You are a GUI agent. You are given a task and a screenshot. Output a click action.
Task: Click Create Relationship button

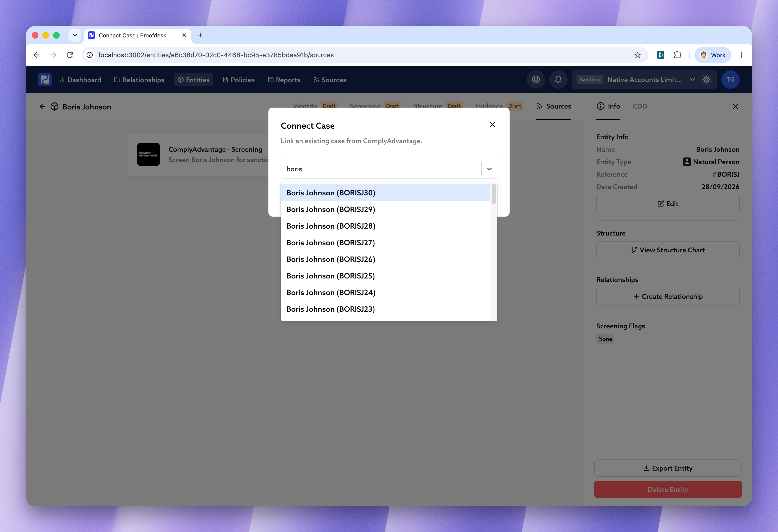(668, 296)
